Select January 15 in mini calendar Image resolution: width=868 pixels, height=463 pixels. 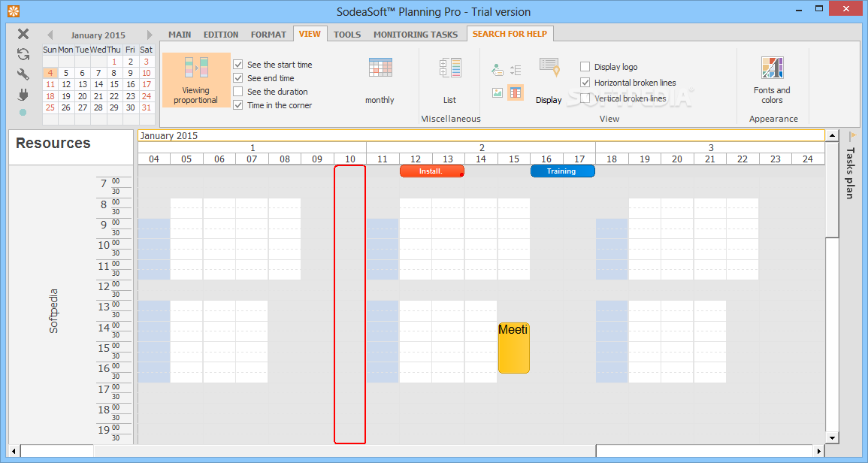(x=114, y=84)
